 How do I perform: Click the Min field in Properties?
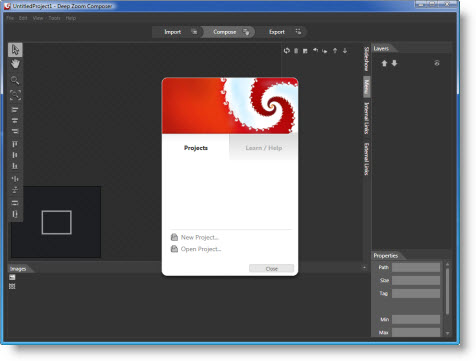click(416, 319)
